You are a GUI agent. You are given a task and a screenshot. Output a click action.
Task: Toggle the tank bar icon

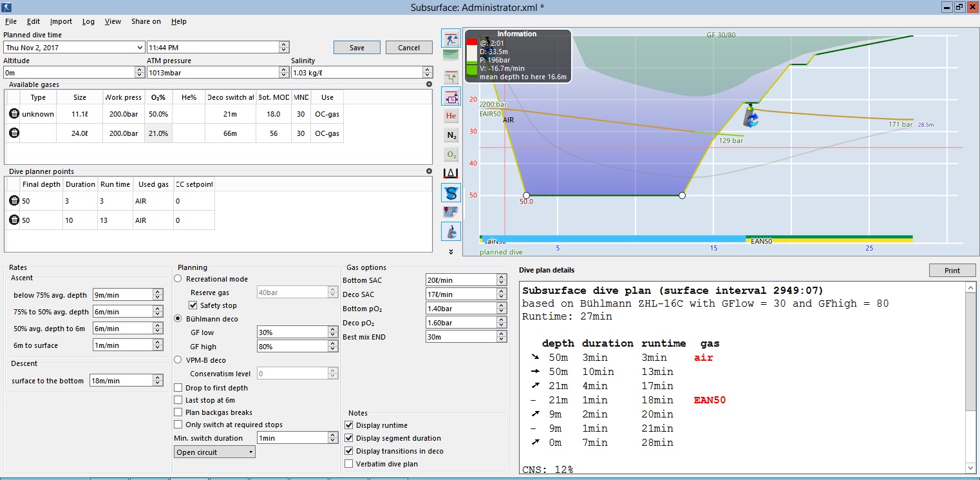click(x=451, y=231)
